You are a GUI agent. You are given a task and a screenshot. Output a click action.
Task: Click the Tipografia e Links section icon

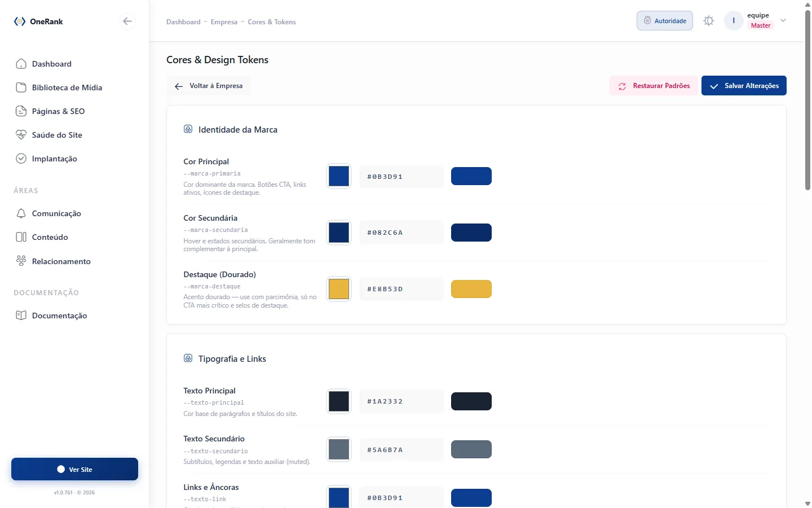pyautogui.click(x=188, y=358)
